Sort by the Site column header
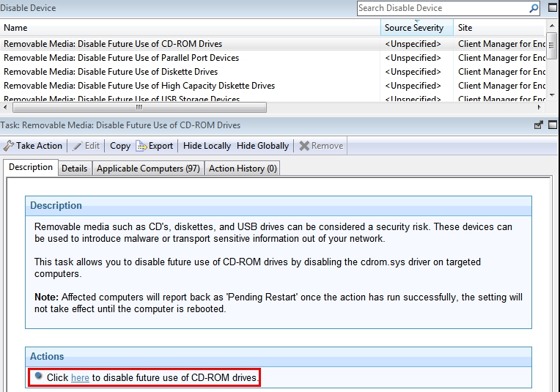 499,28
